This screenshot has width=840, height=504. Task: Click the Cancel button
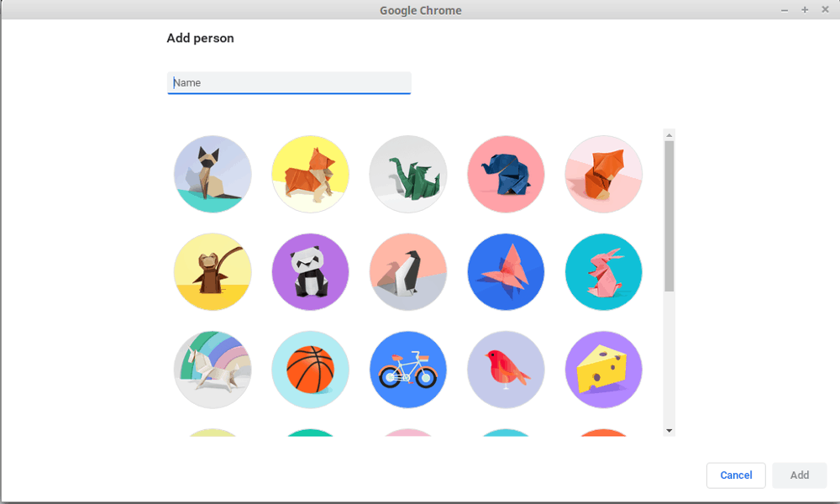tap(736, 475)
